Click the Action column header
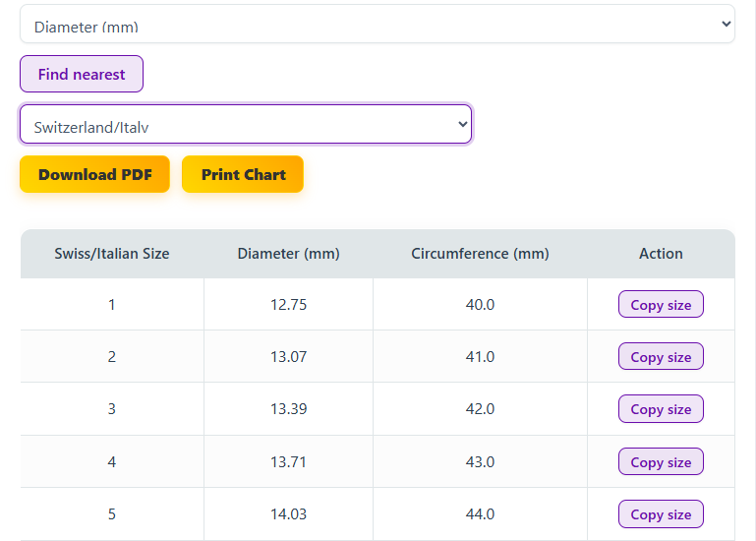 pyautogui.click(x=661, y=254)
